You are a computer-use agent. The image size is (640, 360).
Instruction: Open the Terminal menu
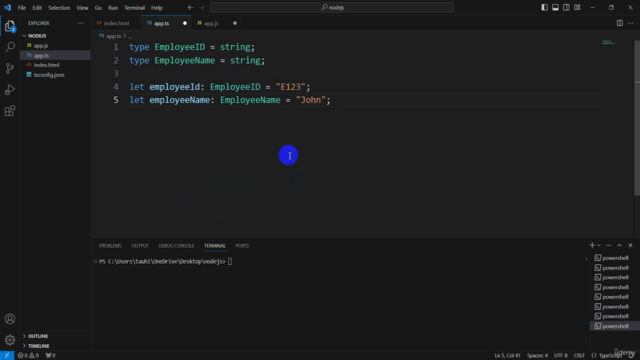[x=135, y=8]
